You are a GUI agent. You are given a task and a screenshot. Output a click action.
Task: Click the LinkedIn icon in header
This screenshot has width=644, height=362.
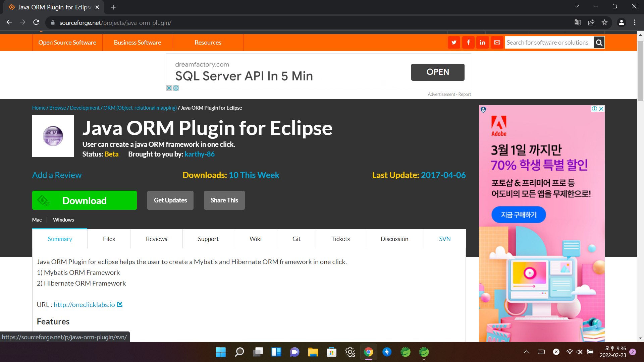(x=483, y=43)
